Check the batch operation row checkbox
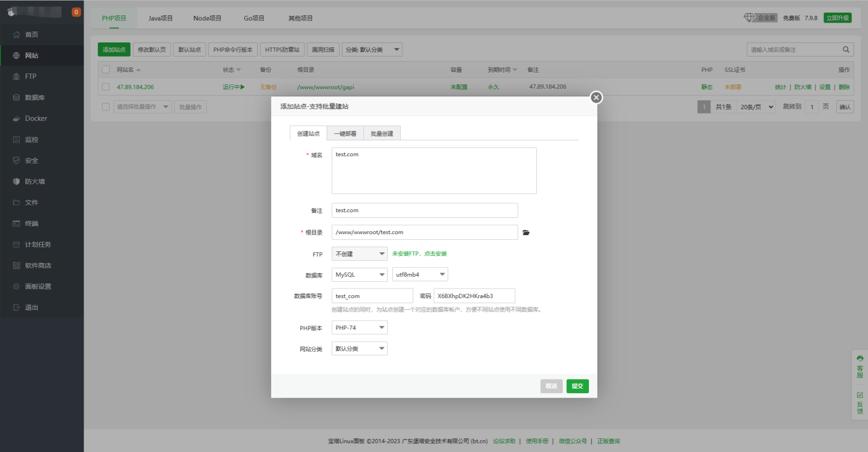Screen dimensions: 868x452 pos(106,106)
